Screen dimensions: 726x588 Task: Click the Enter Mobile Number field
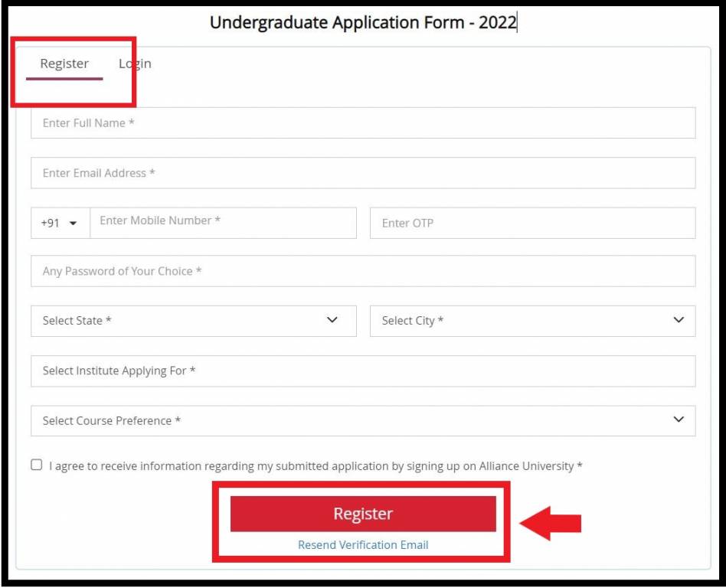(223, 223)
